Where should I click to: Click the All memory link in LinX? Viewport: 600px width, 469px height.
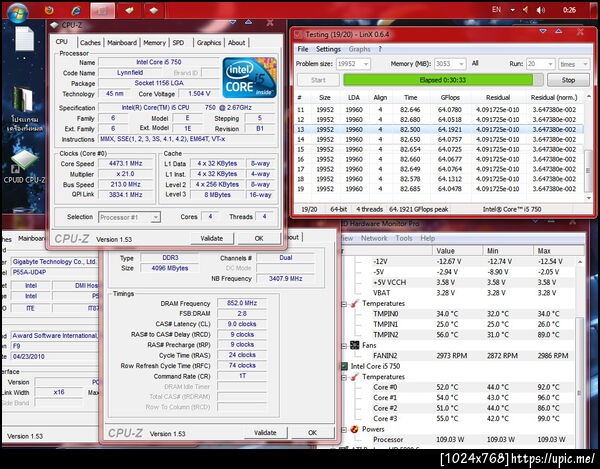pyautogui.click(x=475, y=63)
